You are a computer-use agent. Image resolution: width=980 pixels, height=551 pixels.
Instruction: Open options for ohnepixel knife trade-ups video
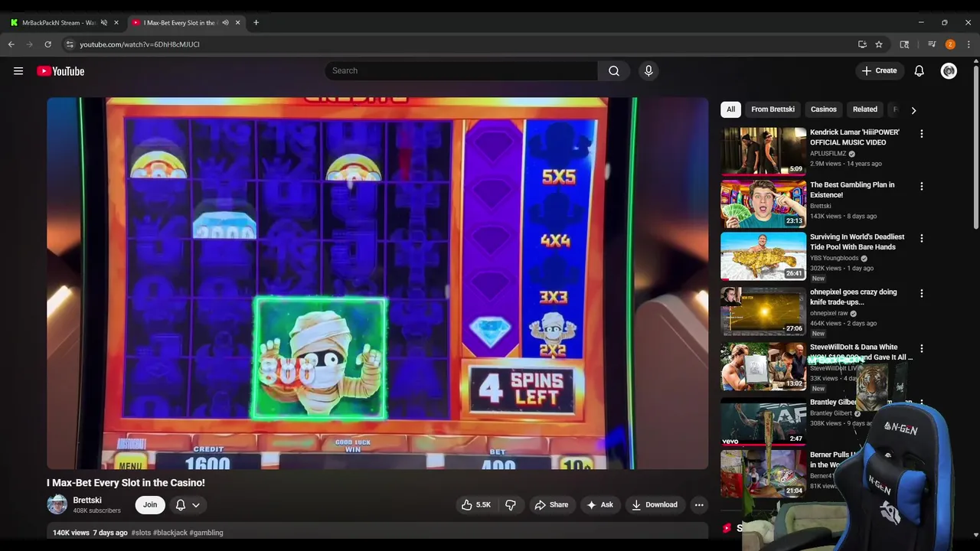[922, 293]
